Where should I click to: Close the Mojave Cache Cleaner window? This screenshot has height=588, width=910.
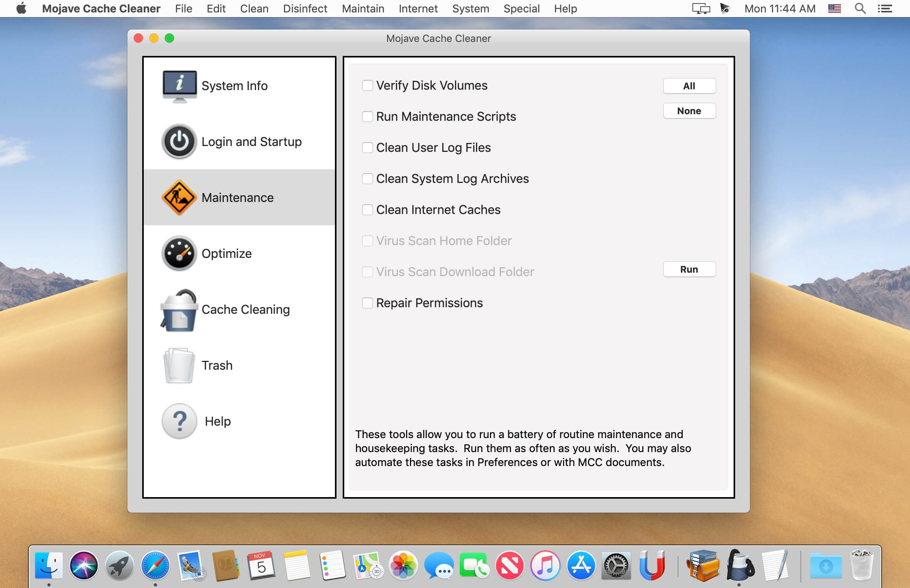tap(138, 38)
